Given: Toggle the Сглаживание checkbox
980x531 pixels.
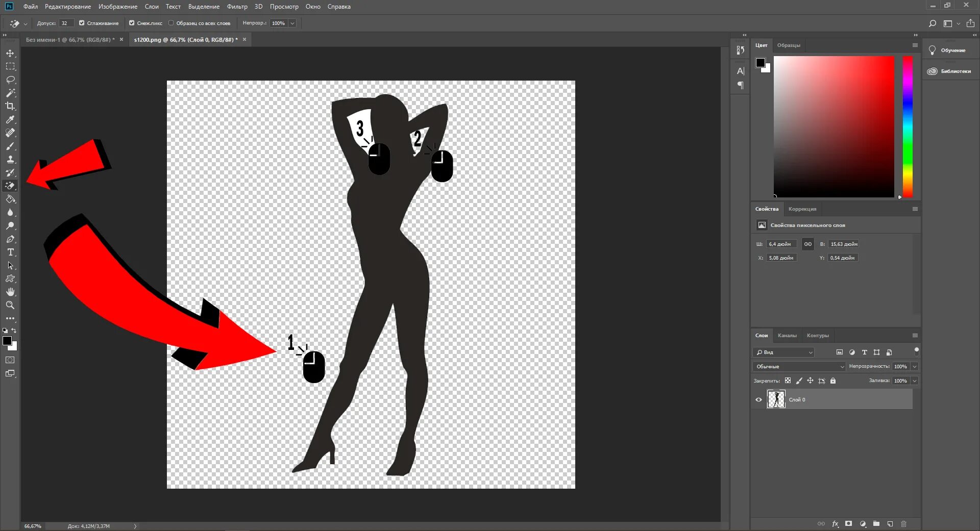Looking at the screenshot, I should pyautogui.click(x=82, y=23).
